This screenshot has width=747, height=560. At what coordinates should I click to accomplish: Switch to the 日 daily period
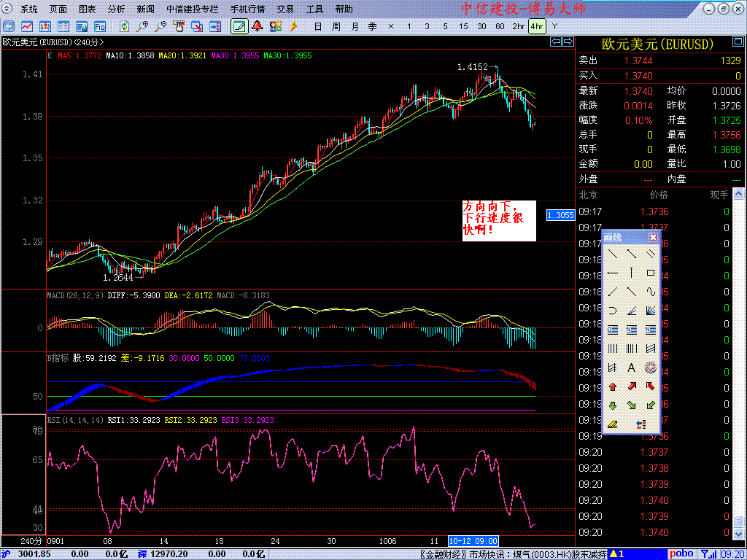tap(318, 26)
